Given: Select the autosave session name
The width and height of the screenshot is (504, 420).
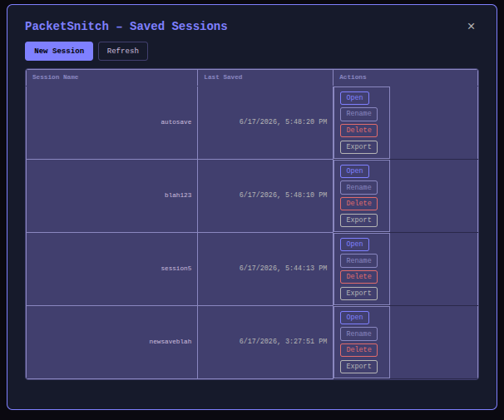Looking at the screenshot, I should (x=176, y=122).
